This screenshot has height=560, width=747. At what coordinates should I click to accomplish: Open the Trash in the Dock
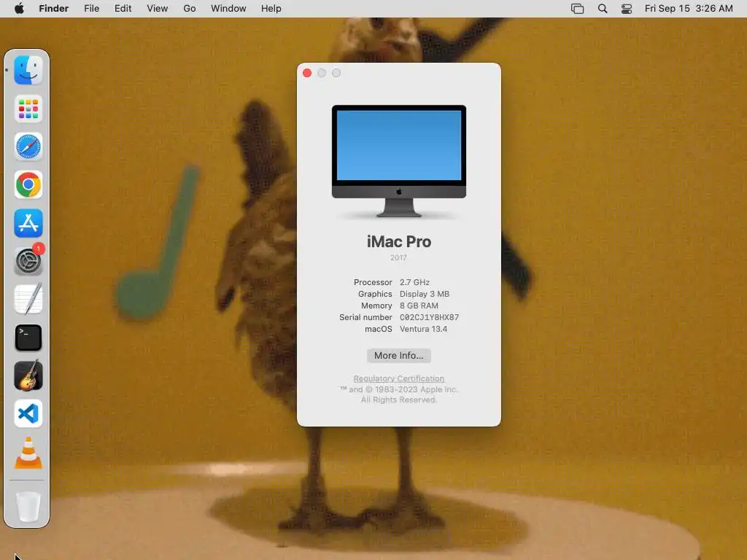pos(28,506)
